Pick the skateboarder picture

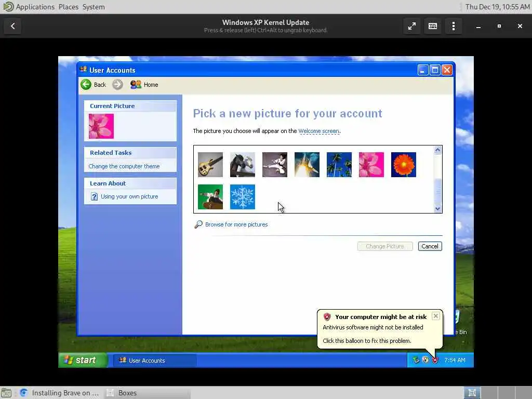(x=210, y=197)
